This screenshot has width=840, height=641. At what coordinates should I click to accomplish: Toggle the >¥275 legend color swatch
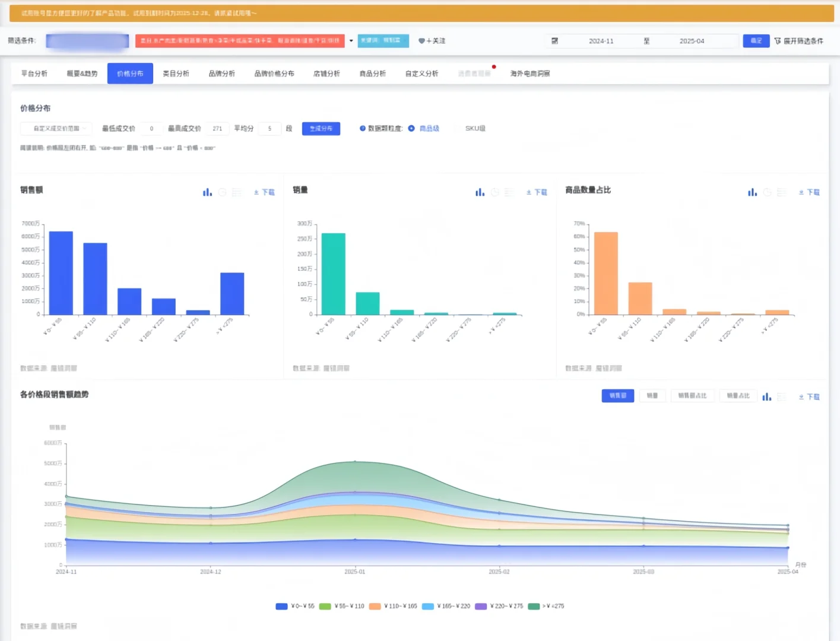tap(534, 607)
